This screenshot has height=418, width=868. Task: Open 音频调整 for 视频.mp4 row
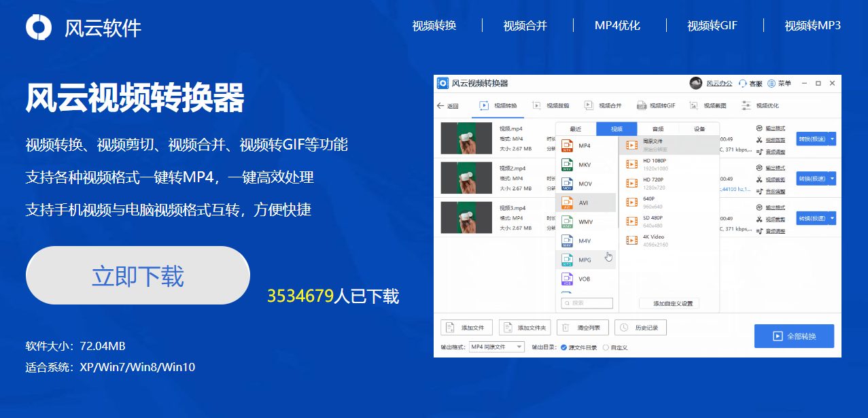pos(771,152)
